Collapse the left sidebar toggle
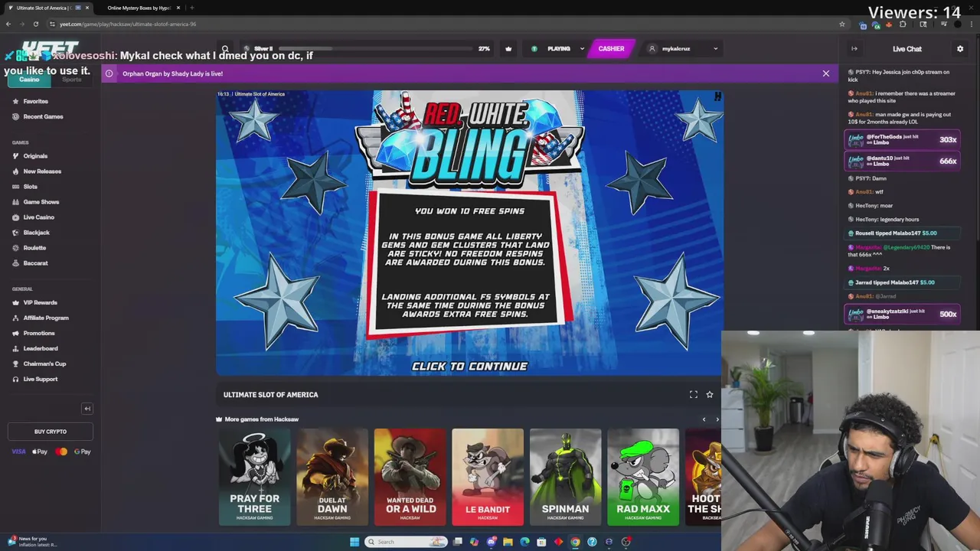This screenshot has width=980, height=551. 87,409
